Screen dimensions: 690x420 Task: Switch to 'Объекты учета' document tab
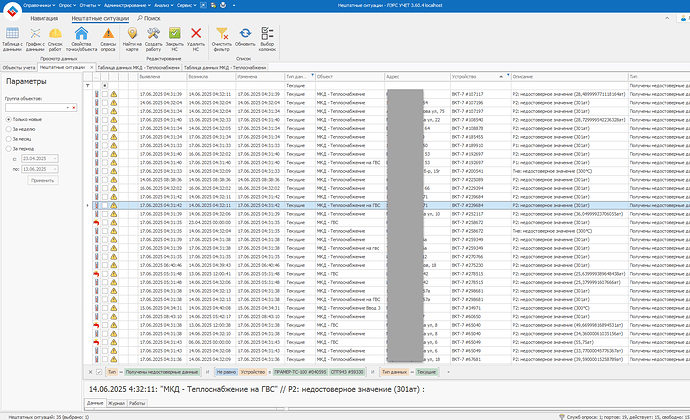[18, 67]
